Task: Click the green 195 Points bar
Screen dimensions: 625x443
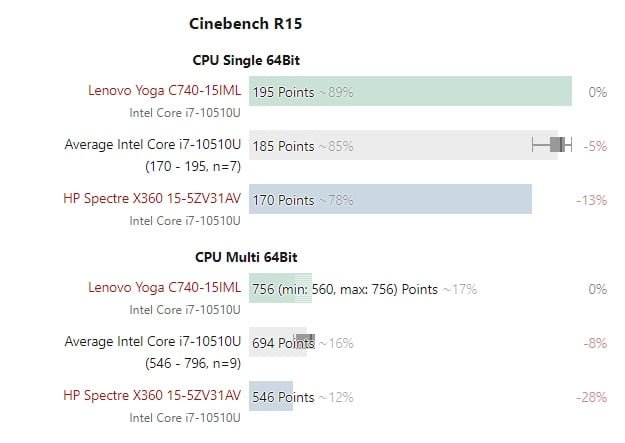Action: (x=410, y=91)
